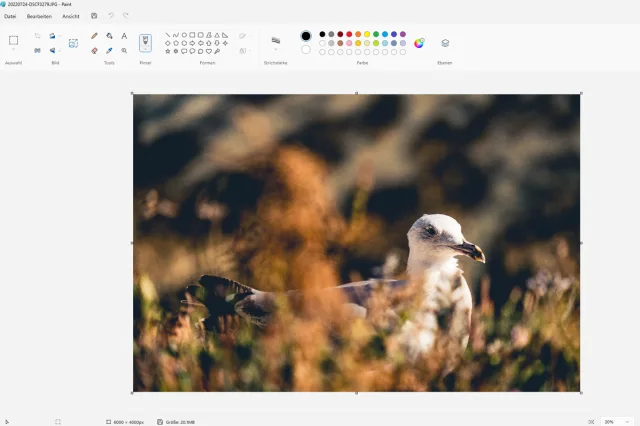Open the Strichstärke line width dropdown

[276, 49]
